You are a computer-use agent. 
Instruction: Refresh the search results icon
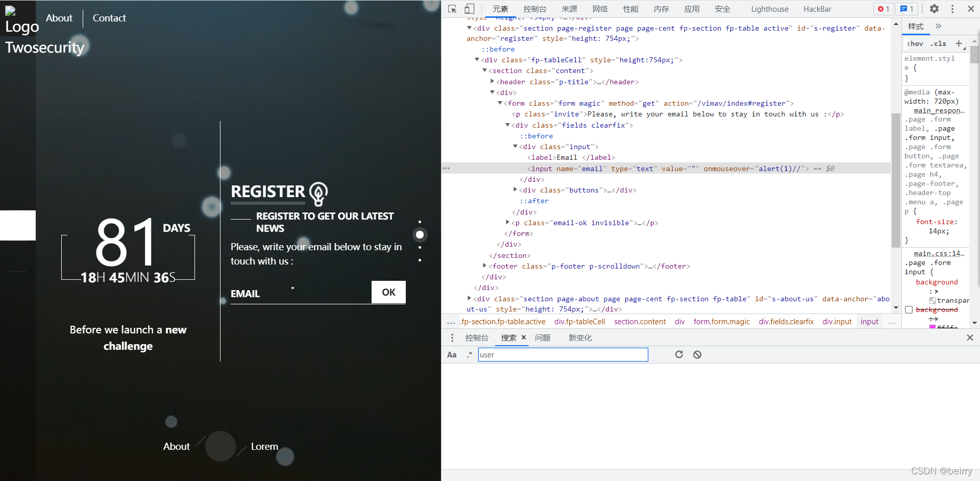[679, 354]
